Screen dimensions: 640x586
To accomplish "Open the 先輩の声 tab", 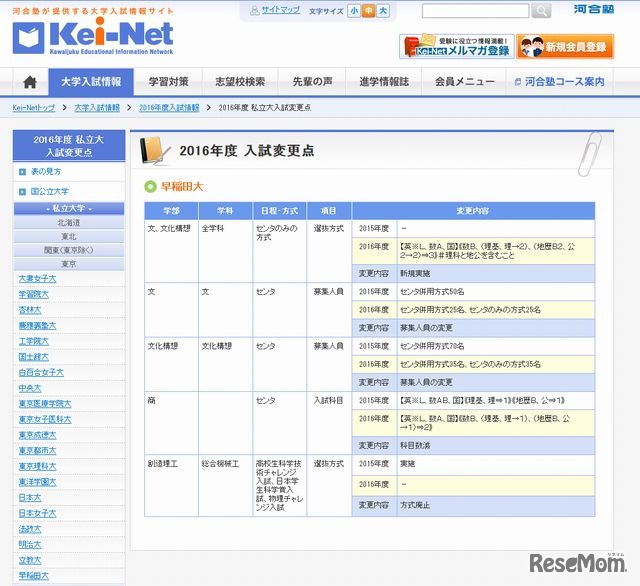I will point(312,82).
